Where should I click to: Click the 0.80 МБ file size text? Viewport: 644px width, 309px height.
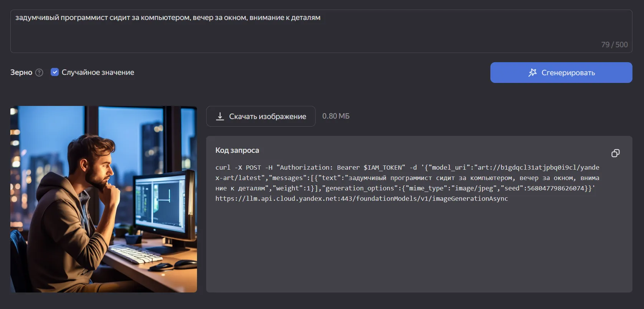pyautogui.click(x=336, y=116)
